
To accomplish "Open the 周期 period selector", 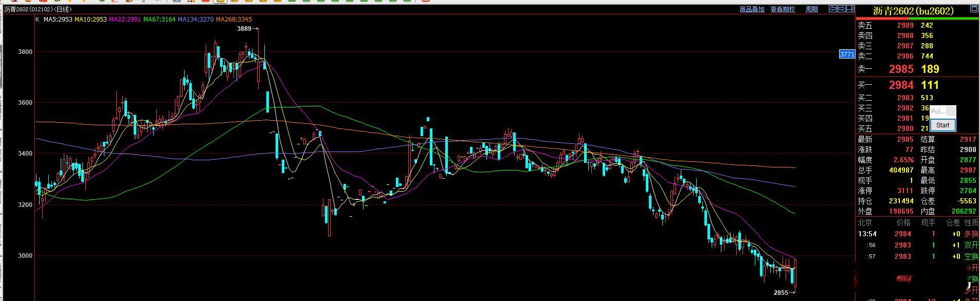I will point(811,9).
